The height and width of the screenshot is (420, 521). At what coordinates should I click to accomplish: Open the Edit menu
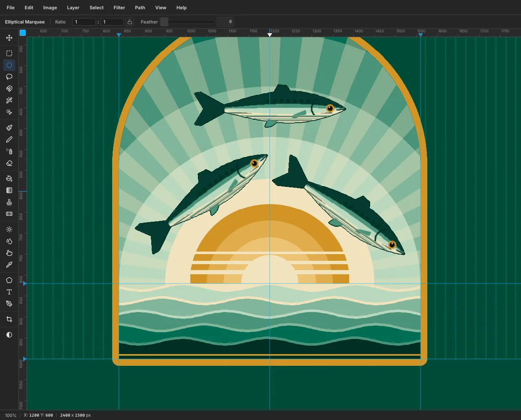tap(29, 8)
